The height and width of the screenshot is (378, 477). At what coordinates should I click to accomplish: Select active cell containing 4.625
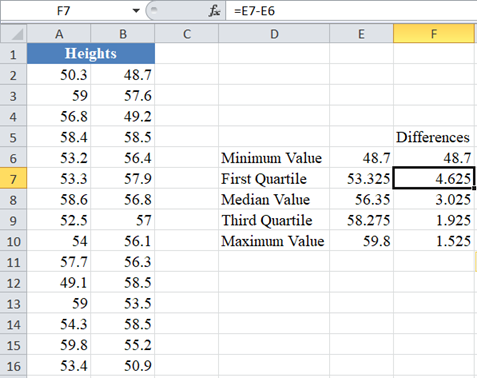[x=434, y=178]
